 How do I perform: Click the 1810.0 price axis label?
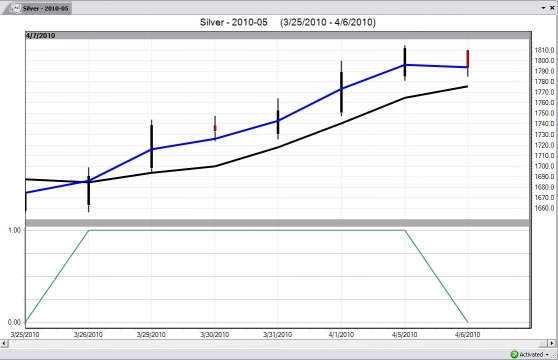click(x=544, y=50)
